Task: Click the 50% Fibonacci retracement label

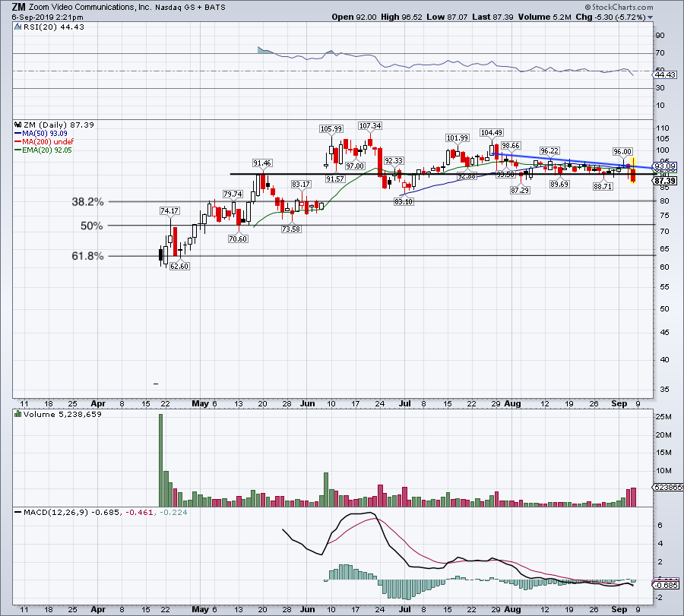Action: coord(92,226)
